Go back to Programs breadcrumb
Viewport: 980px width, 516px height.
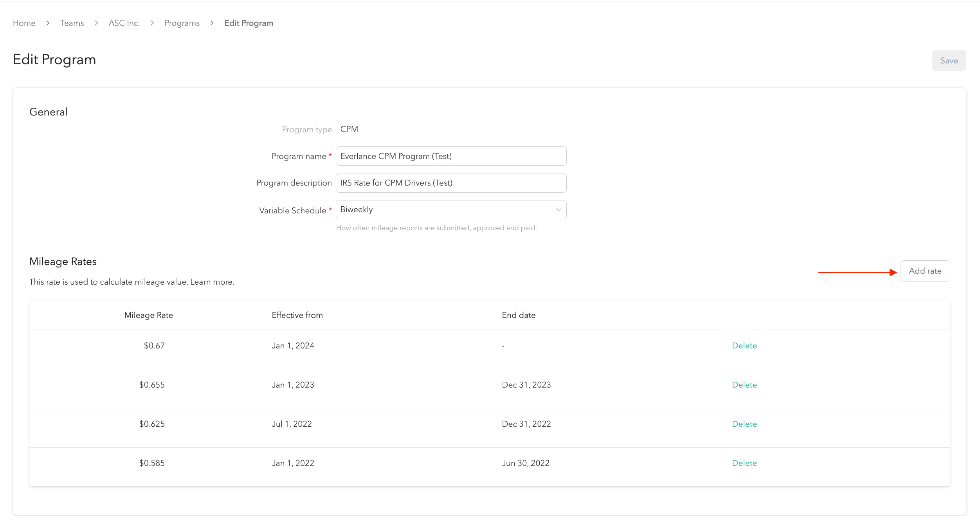click(182, 23)
